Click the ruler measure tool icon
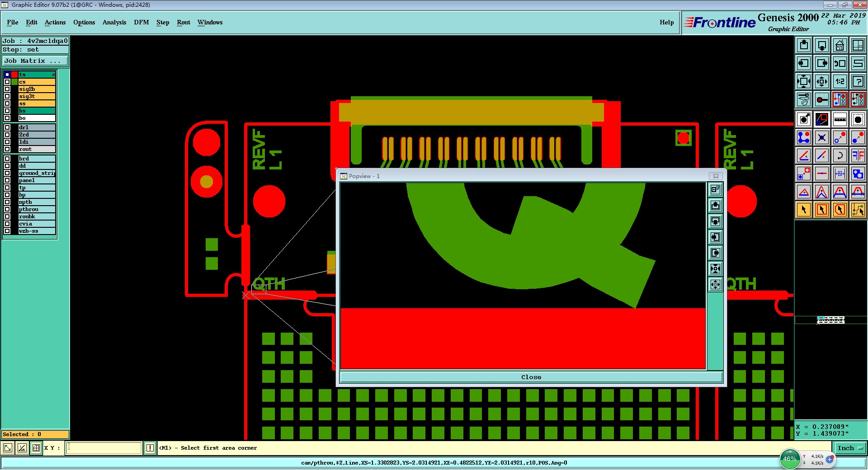 pos(840,119)
